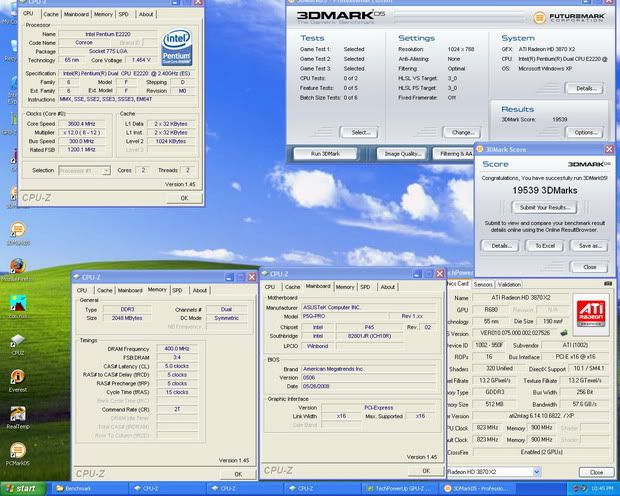The width and height of the screenshot is (620, 496).
Task: Click the BIOS save chip icon in GPU-Z
Action: pos(564,333)
